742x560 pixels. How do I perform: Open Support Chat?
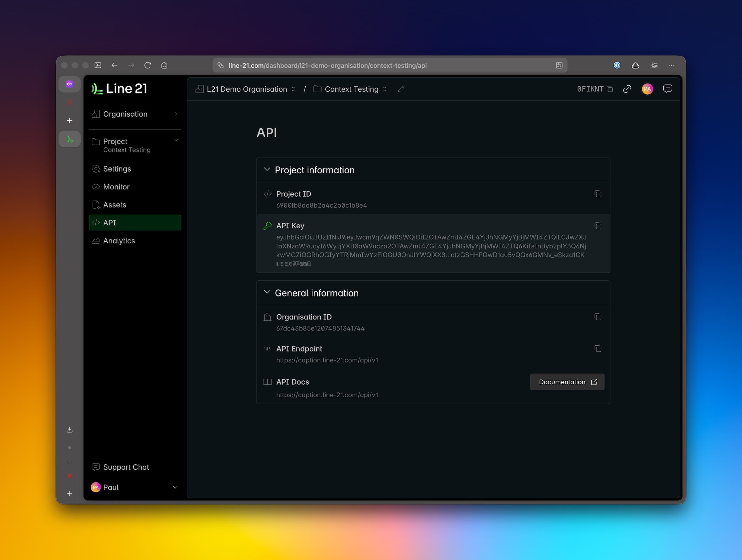pyautogui.click(x=126, y=467)
